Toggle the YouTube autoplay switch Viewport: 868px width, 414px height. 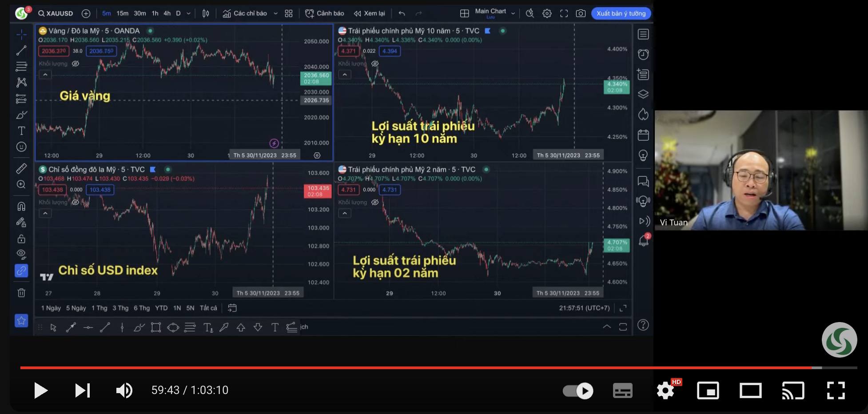(x=578, y=391)
